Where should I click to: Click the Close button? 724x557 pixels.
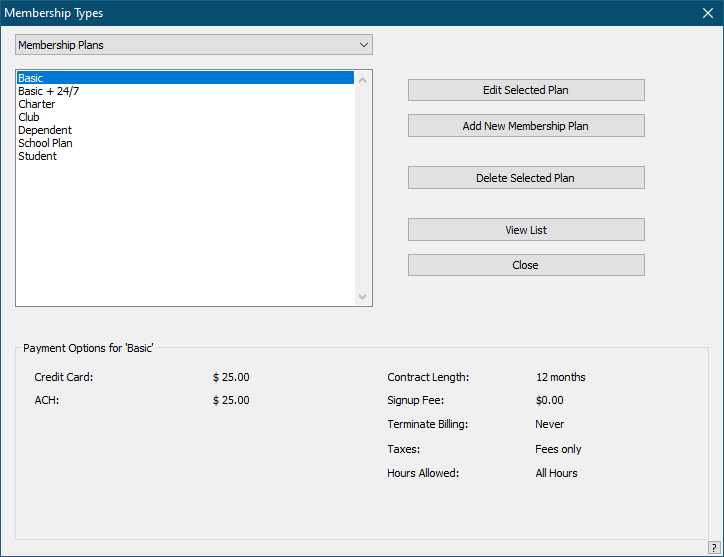pyautogui.click(x=525, y=265)
